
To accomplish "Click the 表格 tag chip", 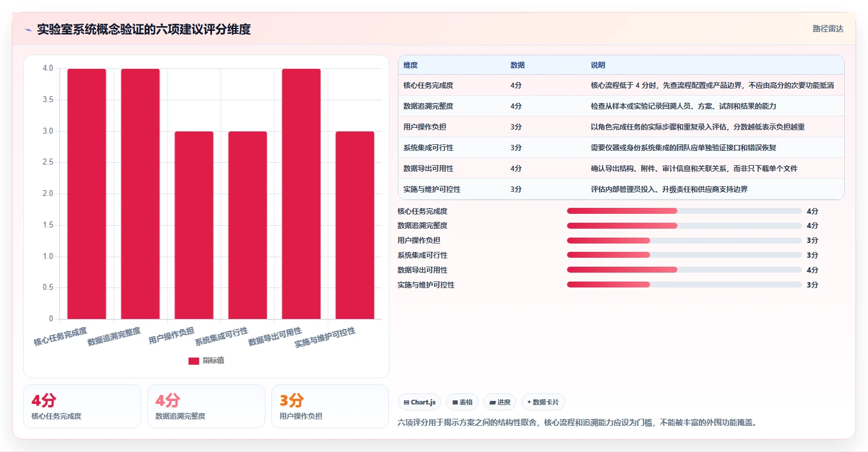I will 462,402.
